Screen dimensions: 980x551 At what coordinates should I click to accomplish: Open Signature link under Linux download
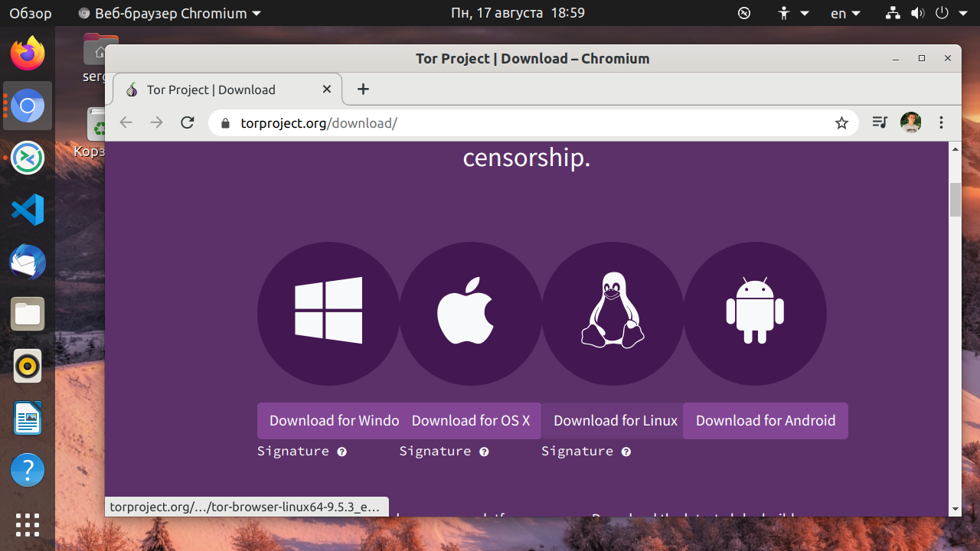pos(577,452)
